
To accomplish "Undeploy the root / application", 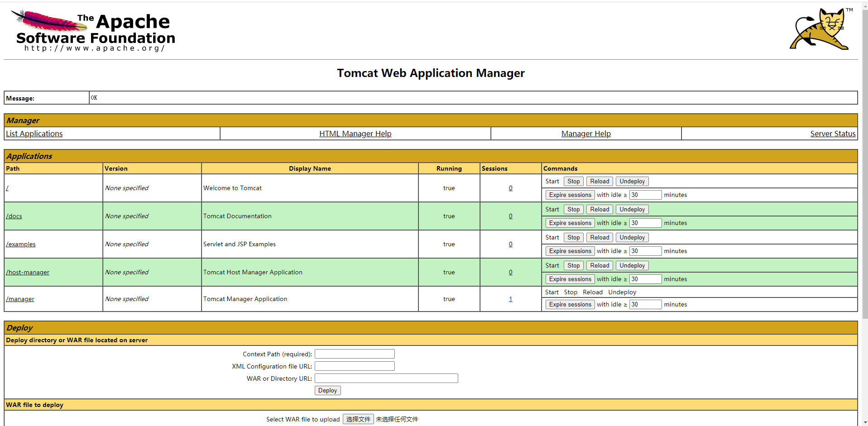I will tap(632, 181).
